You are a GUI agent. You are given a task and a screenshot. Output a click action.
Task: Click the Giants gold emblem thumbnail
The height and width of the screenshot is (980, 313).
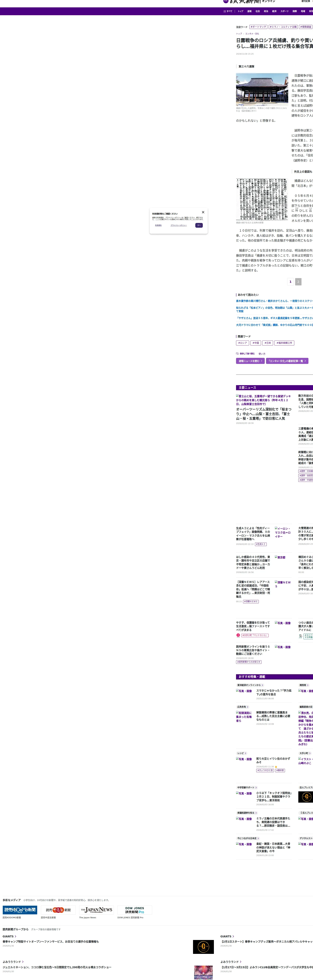203,947
